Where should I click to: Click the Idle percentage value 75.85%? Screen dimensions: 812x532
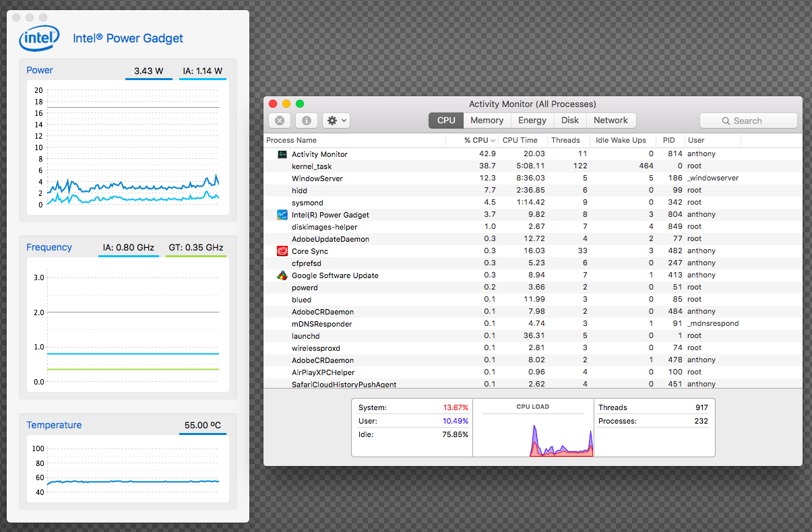pyautogui.click(x=456, y=435)
